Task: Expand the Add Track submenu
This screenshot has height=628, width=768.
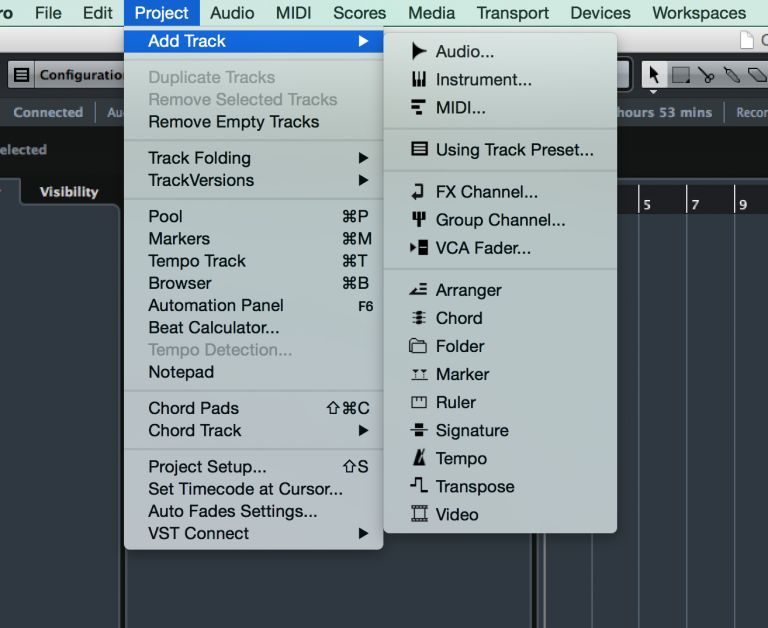Action: 253,41
